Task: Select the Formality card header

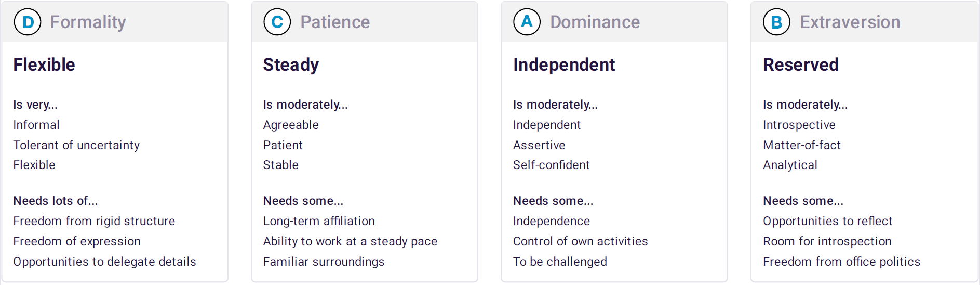Action: pyautogui.click(x=115, y=22)
